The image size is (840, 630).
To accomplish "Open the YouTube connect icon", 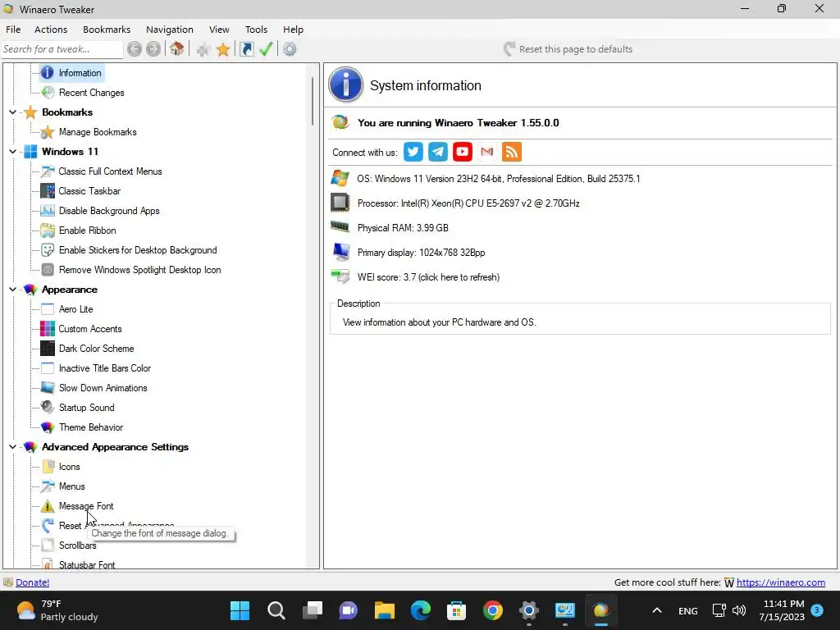I will click(x=463, y=152).
